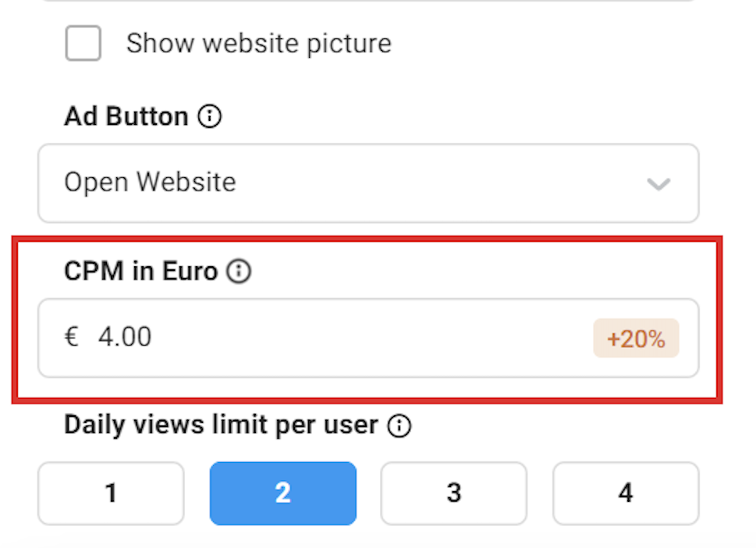Click the Euro currency symbol in CPM field
Image resolution: width=756 pixels, height=548 pixels.
click(x=72, y=337)
